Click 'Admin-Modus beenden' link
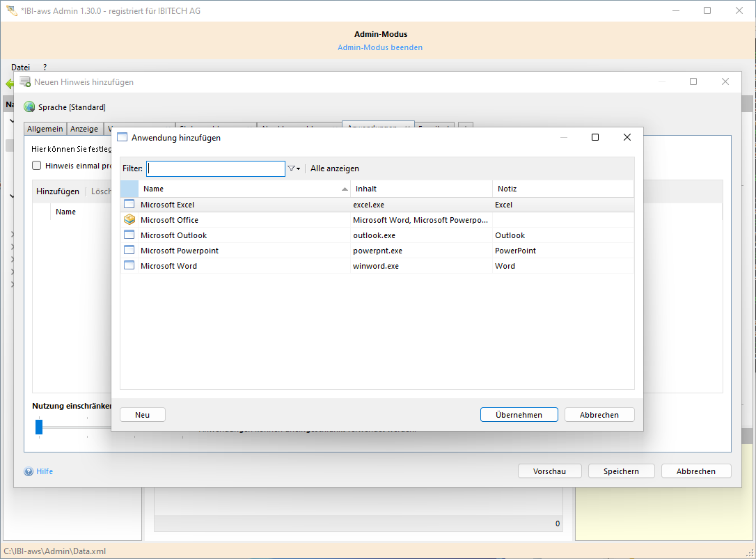Viewport: 756px width, 559px height. coord(380,47)
